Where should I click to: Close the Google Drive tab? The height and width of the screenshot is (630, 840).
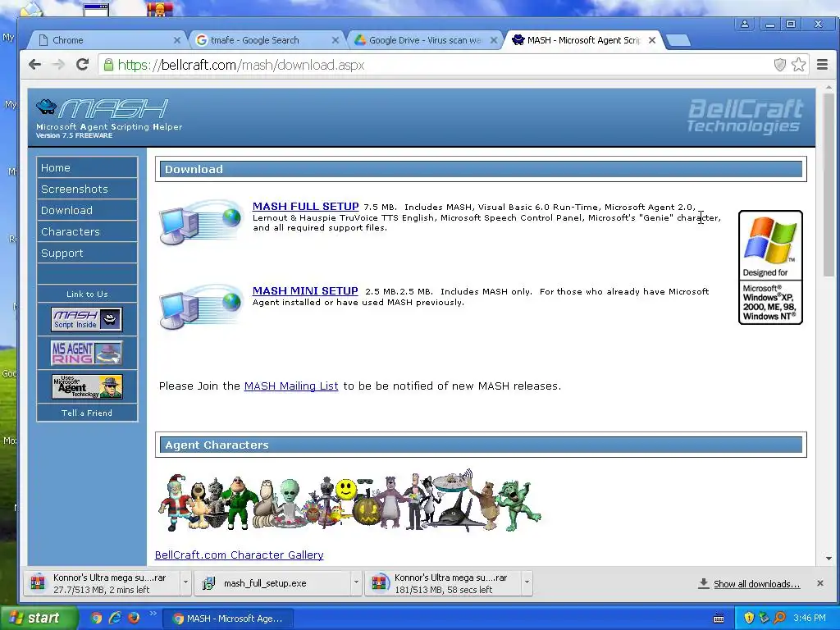pos(494,40)
